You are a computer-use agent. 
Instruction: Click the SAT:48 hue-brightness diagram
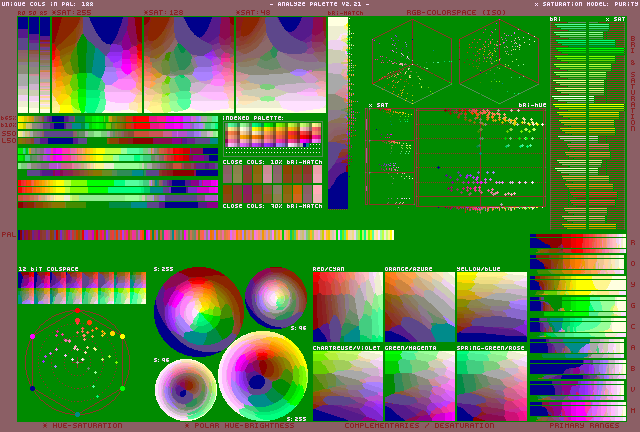[x=280, y=64]
